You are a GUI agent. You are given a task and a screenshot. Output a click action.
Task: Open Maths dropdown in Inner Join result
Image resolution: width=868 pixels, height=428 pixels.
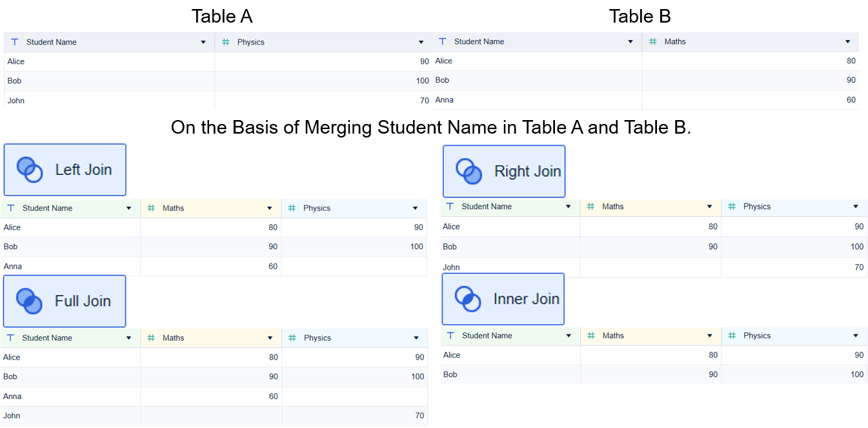[710, 336]
